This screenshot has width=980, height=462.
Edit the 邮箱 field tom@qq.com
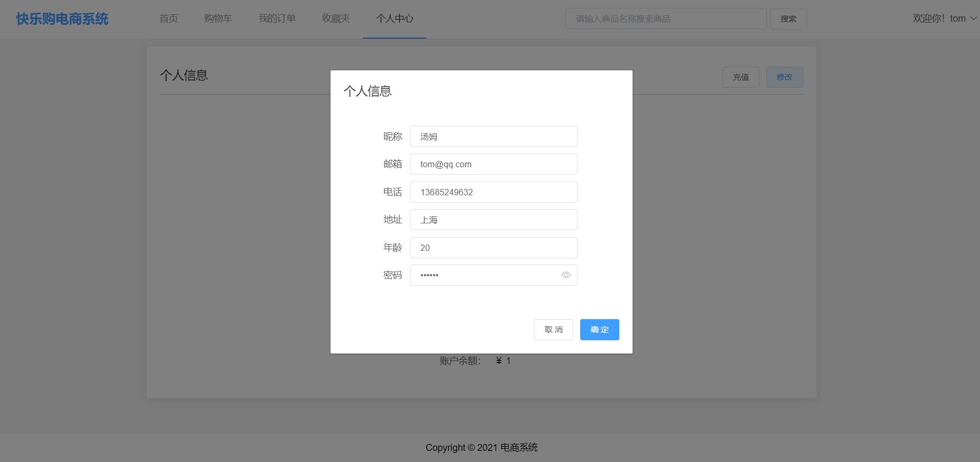point(493,164)
